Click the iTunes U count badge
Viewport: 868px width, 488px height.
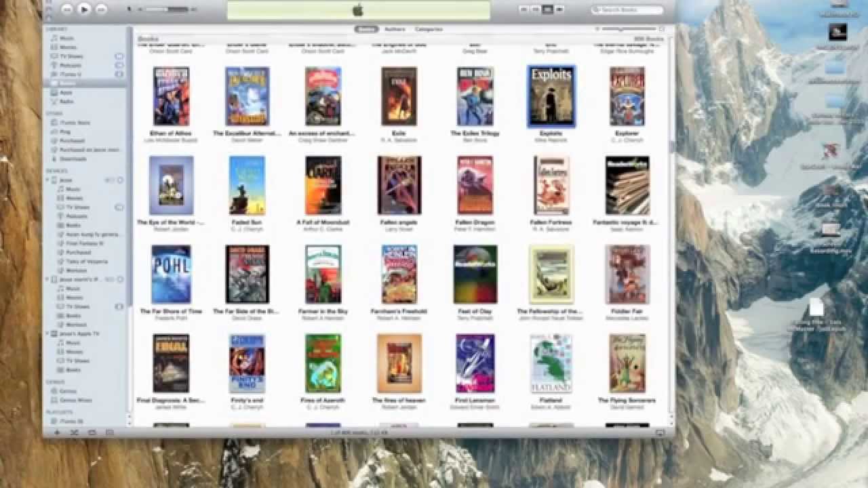pos(119,74)
